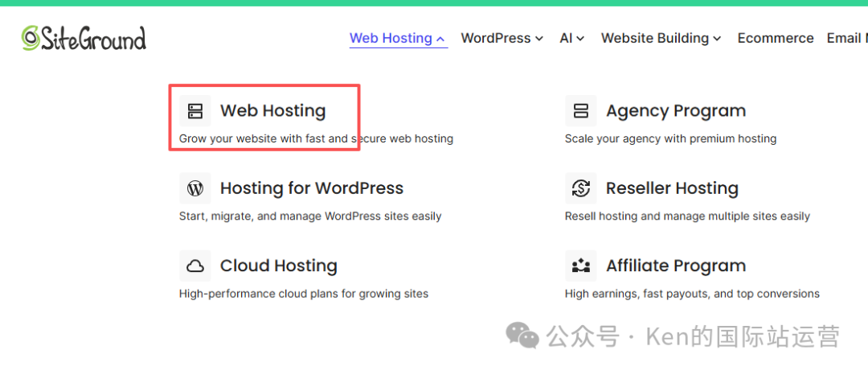The image size is (868, 371).
Task: Click the WordPress logo icon
Action: 194,188
